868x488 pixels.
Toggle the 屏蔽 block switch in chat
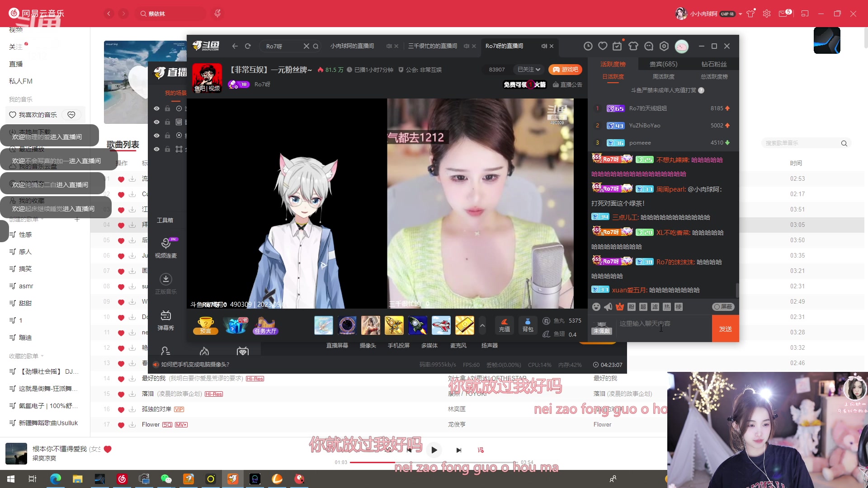(x=723, y=307)
